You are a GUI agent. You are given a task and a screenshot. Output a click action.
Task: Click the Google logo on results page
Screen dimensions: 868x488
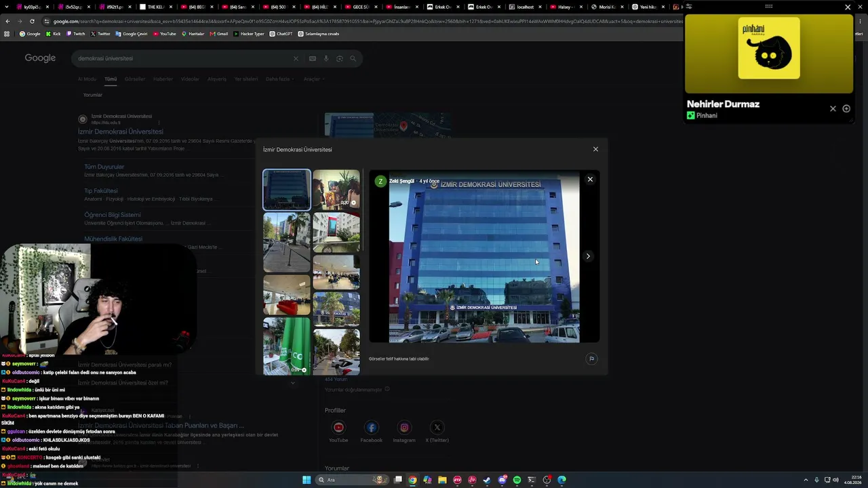(40, 58)
